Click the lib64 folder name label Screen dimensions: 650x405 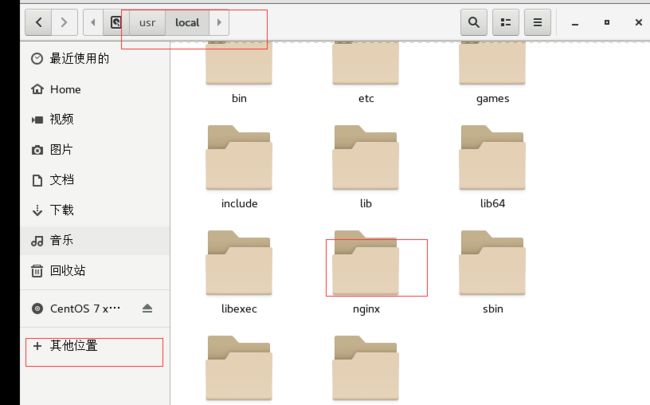pyautogui.click(x=492, y=204)
